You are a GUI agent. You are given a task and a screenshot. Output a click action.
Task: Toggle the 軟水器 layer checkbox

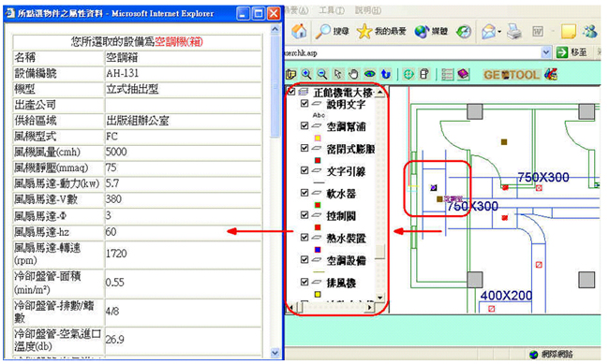(304, 193)
